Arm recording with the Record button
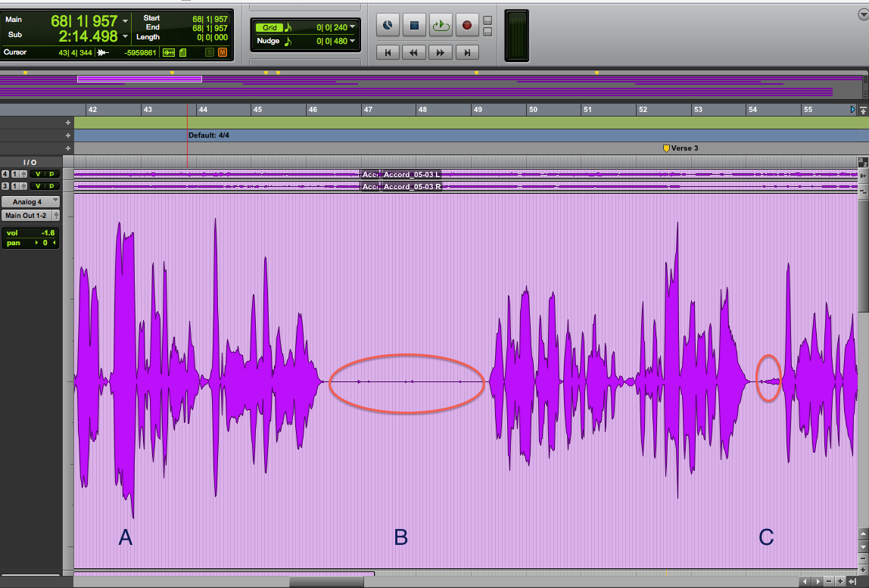The height and width of the screenshot is (588, 869). pos(466,25)
